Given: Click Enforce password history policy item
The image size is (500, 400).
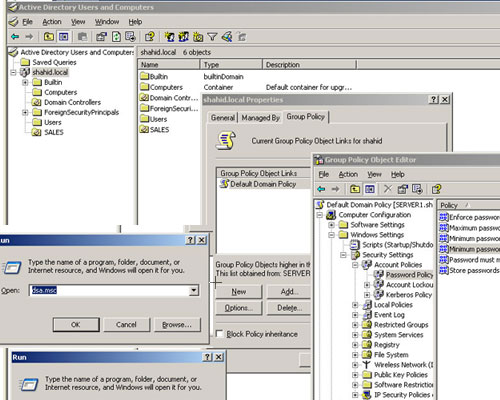Looking at the screenshot, I should 469,217.
